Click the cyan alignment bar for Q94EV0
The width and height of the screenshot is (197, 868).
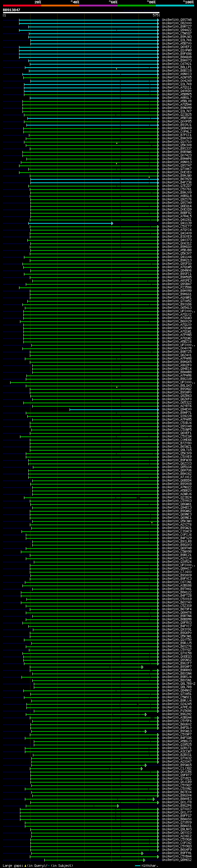click(x=114, y=410)
